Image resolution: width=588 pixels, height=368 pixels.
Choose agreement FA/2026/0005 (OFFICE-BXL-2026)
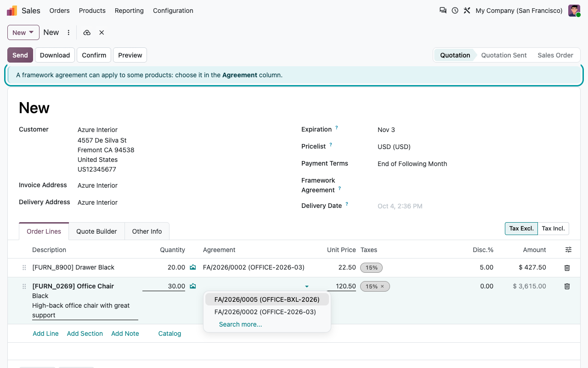(x=267, y=299)
